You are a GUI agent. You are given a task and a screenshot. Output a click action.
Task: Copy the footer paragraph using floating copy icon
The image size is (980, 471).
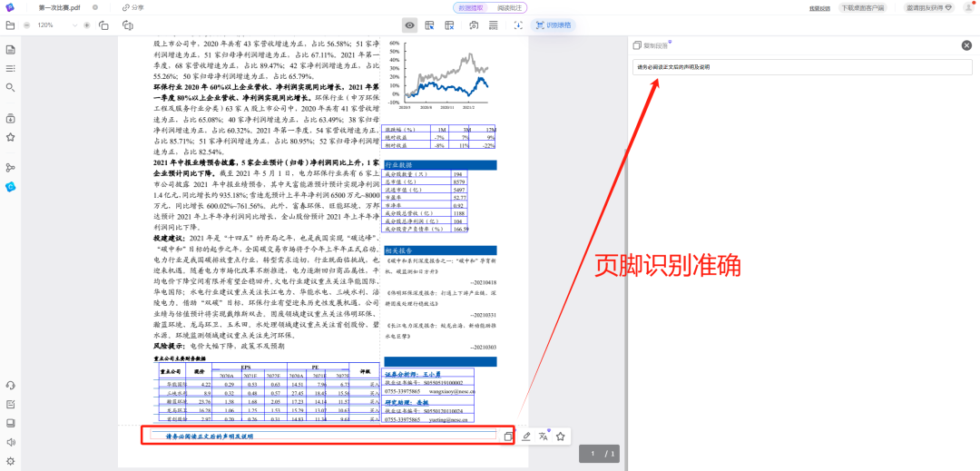pos(508,436)
